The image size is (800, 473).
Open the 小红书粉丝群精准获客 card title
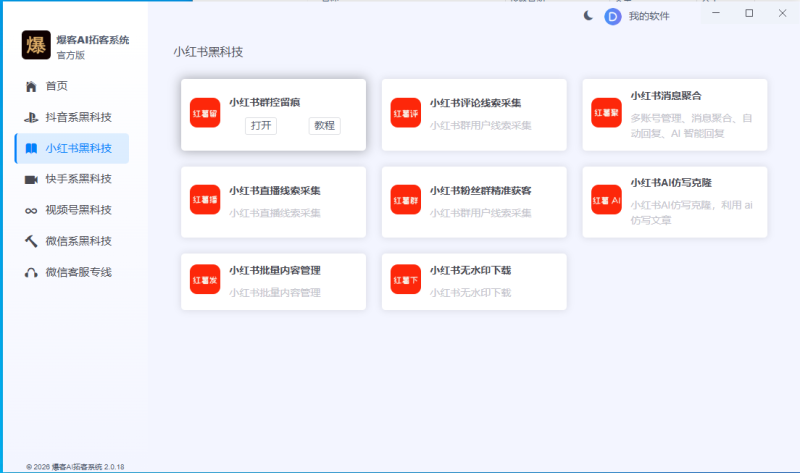pos(481,191)
